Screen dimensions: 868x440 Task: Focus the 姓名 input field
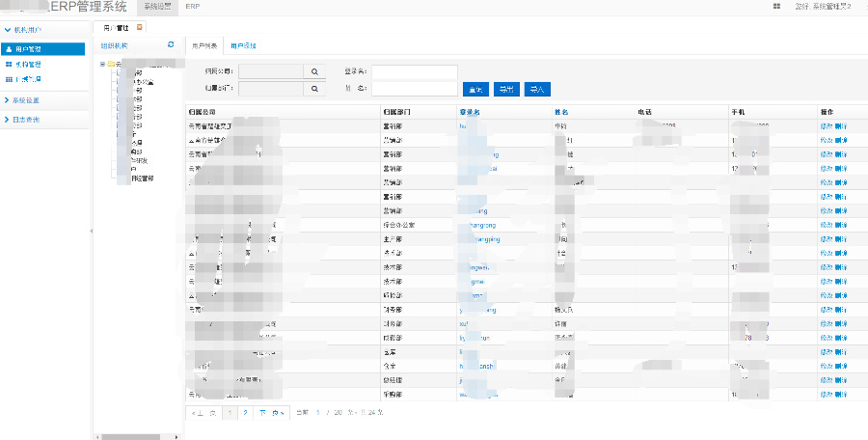coord(415,89)
